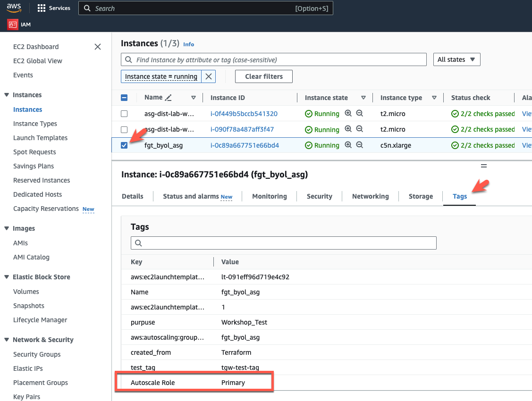
Task: Open Snapshots in sidebar
Action: [x=29, y=306]
